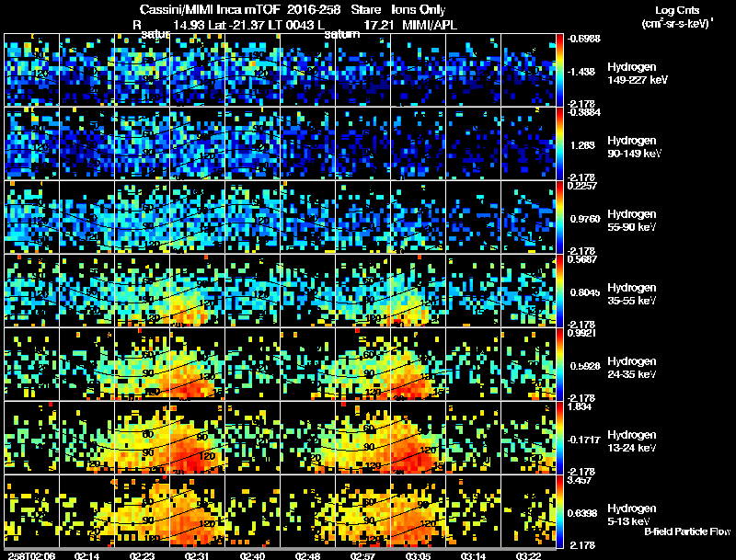The image size is (736, 560).
Task: Click the '03:22' time axis label
Action: (x=528, y=555)
